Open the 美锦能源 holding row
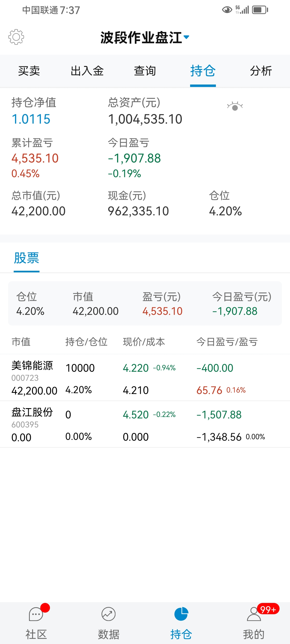The height and width of the screenshot is (644, 290). coord(145,378)
